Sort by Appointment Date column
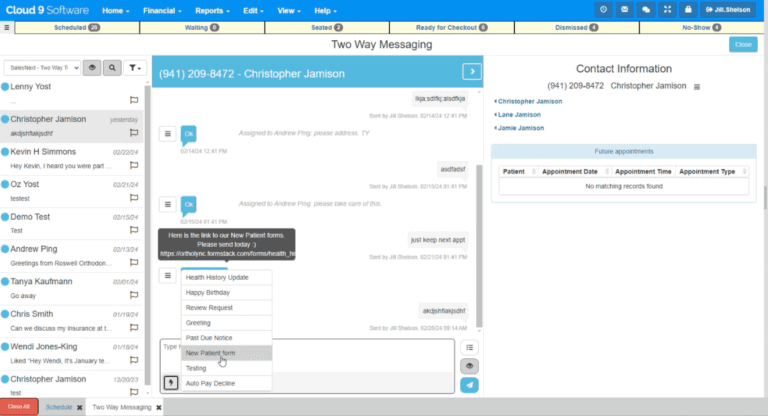This screenshot has height=416, width=768. (x=574, y=171)
